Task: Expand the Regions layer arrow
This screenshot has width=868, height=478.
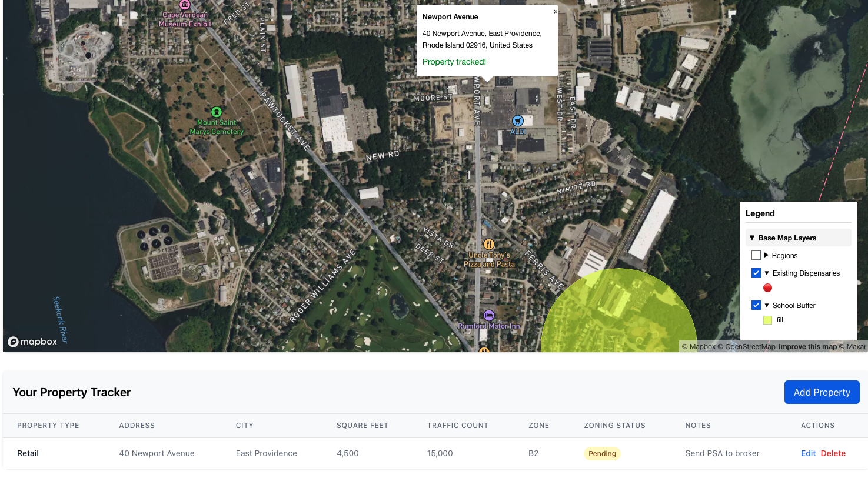Action: (x=766, y=255)
